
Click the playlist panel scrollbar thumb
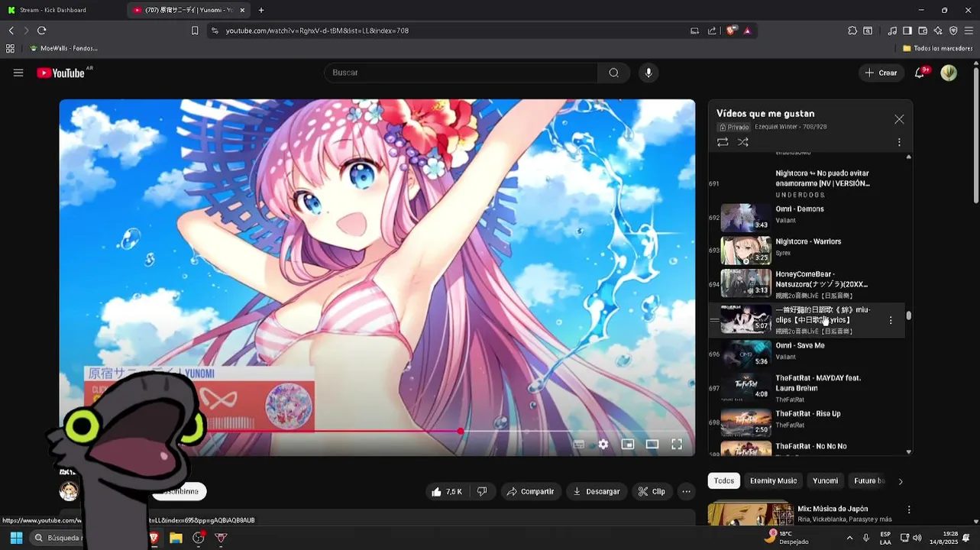tap(909, 315)
